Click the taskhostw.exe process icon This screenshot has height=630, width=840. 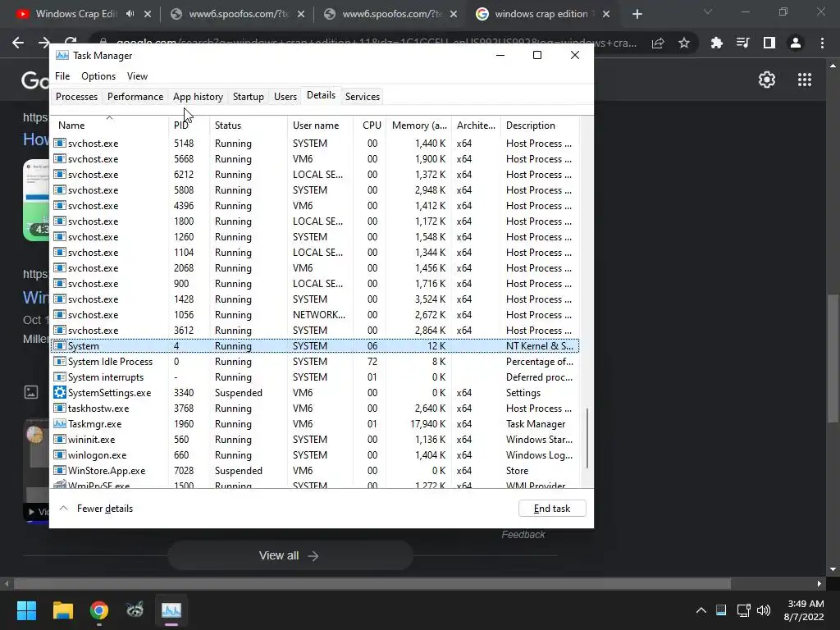pos(60,409)
